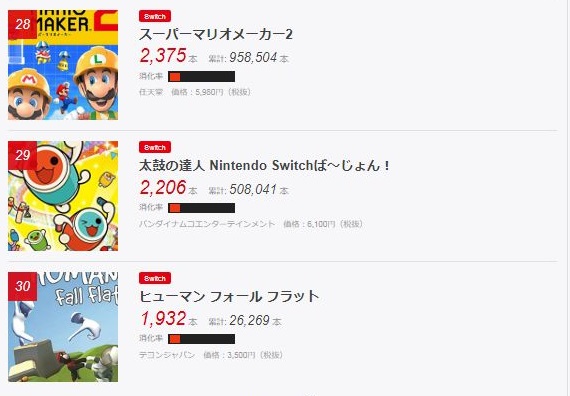Open the Taiko no Tatsujin cover thumbnail
Image resolution: width=570 pixels, height=396 pixels.
click(x=63, y=196)
